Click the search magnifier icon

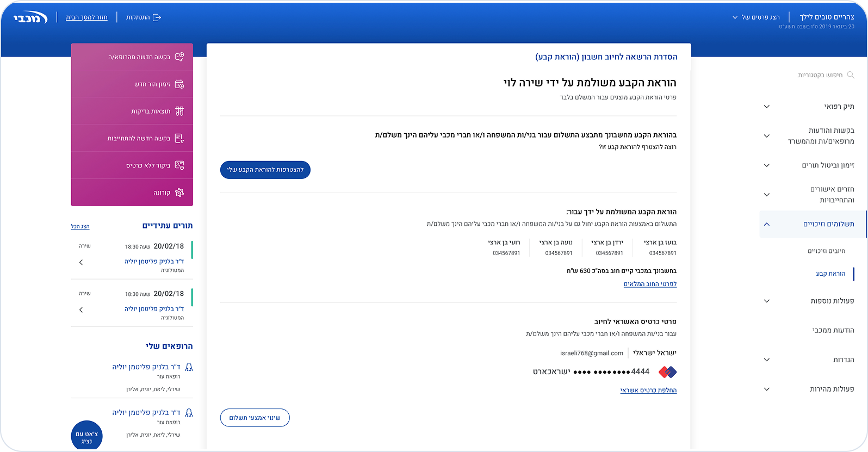(x=851, y=75)
